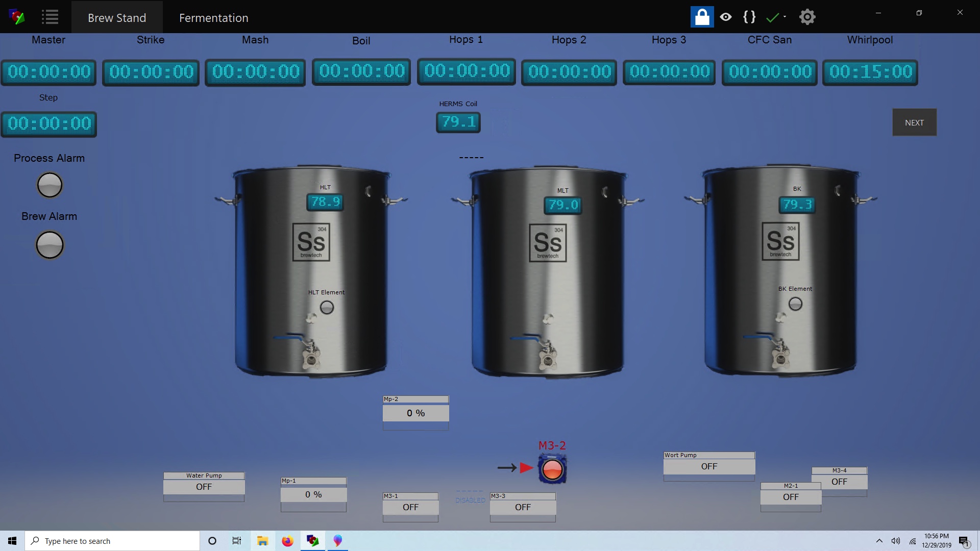Click the Brew Alarm indicator light
This screenshot has height=551, width=980.
tap(50, 245)
